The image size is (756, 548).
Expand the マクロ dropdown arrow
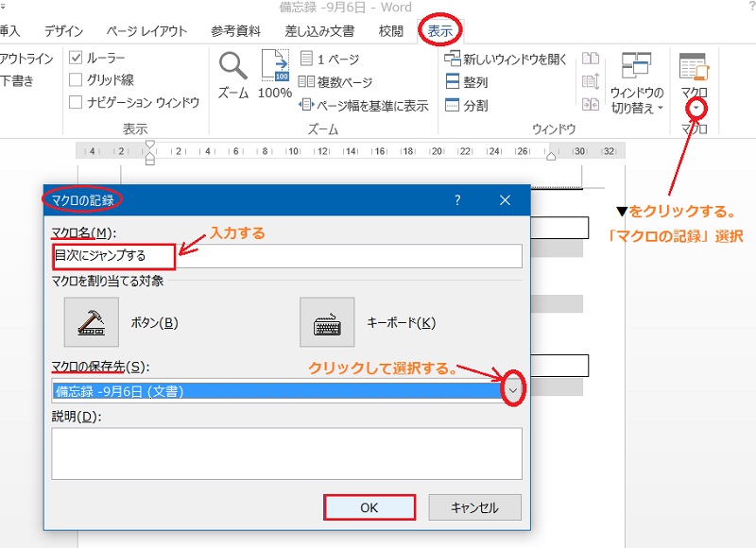[696, 109]
